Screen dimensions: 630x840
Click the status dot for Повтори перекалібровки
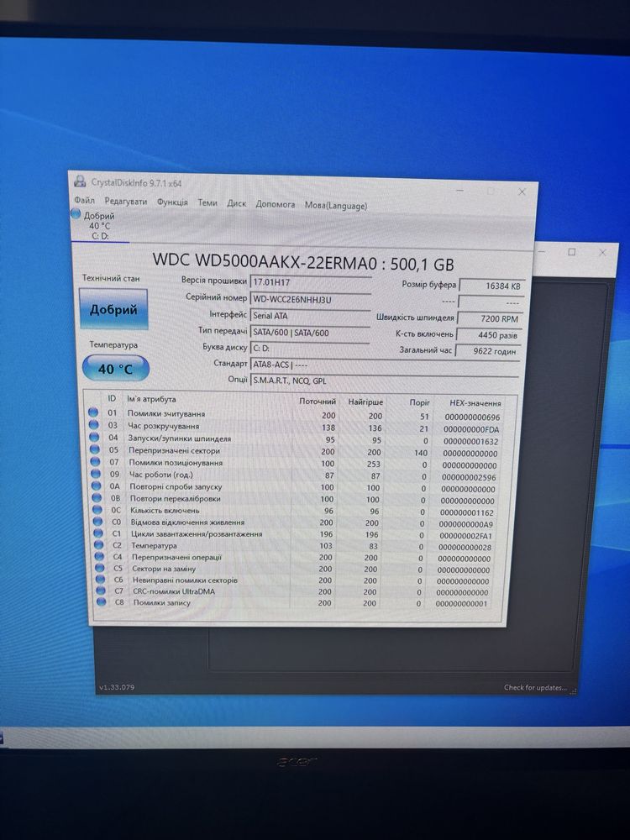click(97, 497)
